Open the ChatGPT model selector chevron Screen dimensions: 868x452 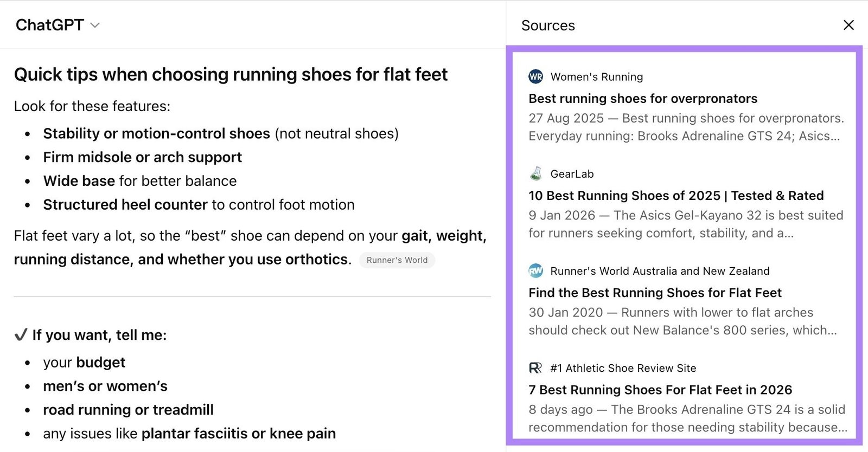pyautogui.click(x=95, y=25)
